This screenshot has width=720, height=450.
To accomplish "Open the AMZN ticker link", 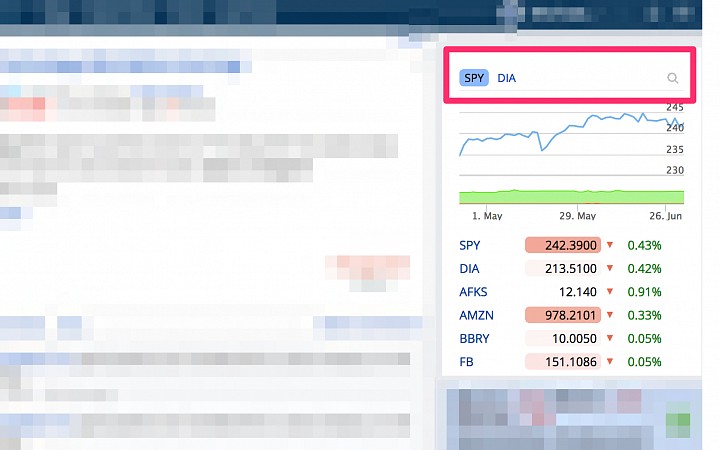I will [x=476, y=315].
